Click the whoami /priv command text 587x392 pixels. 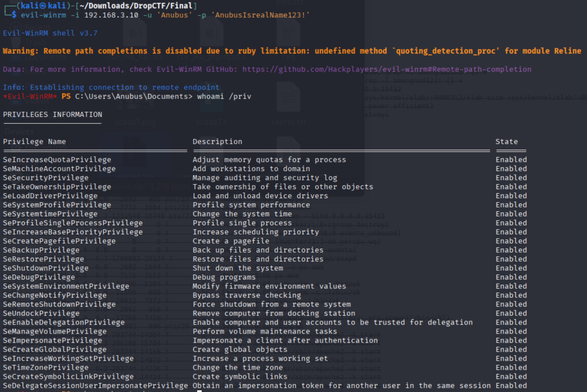point(224,97)
